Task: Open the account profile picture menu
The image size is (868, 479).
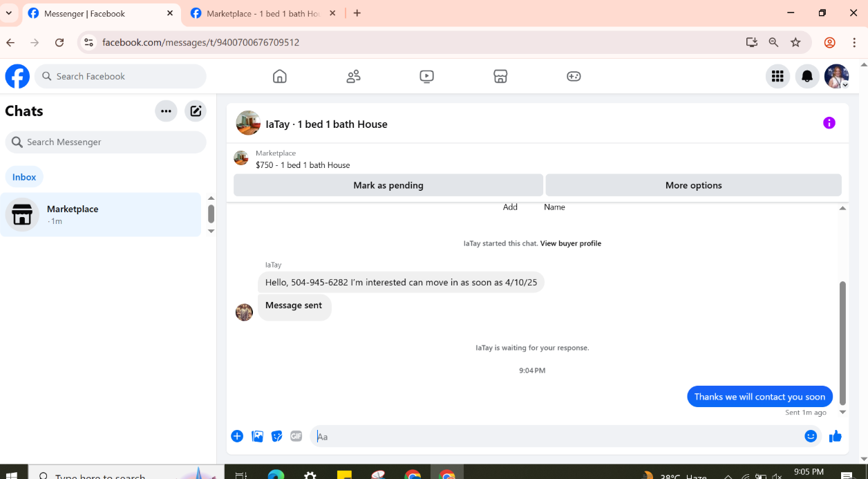Action: click(836, 76)
